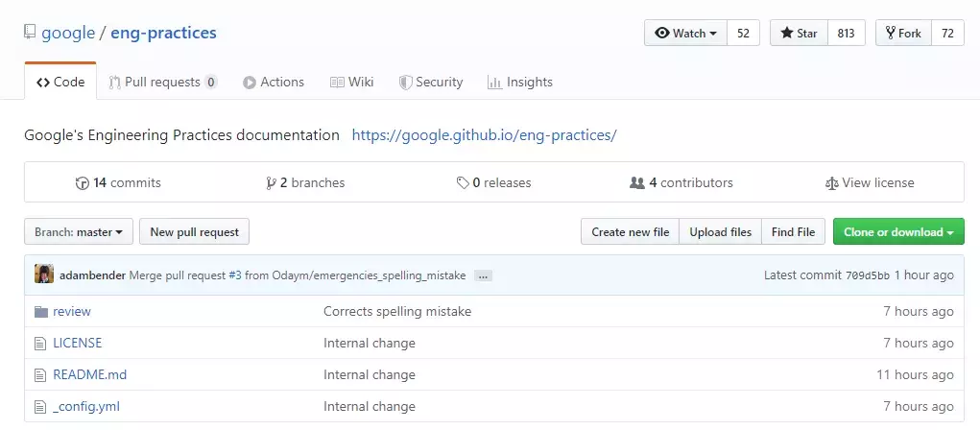View the 72 forks count
980x430 pixels.
pyautogui.click(x=947, y=34)
